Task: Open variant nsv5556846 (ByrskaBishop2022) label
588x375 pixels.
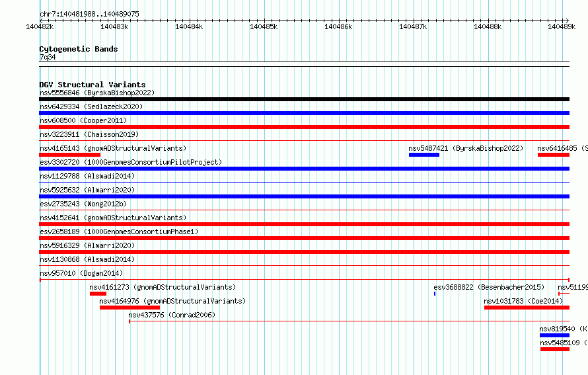Action: (x=97, y=93)
